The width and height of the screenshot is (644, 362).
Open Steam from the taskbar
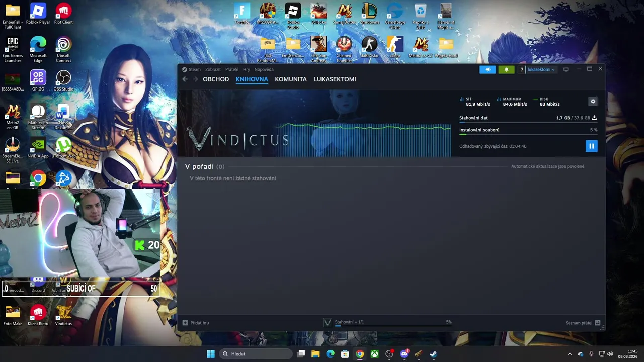tap(433, 354)
